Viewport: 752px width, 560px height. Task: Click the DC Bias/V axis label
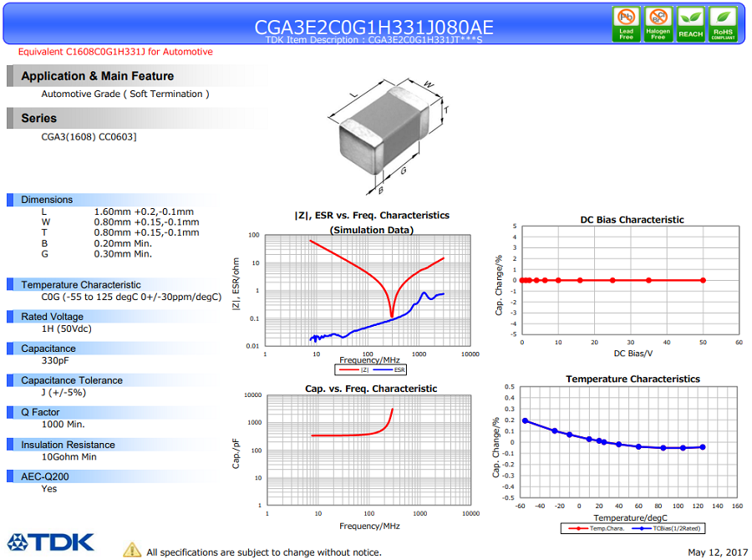[633, 354]
